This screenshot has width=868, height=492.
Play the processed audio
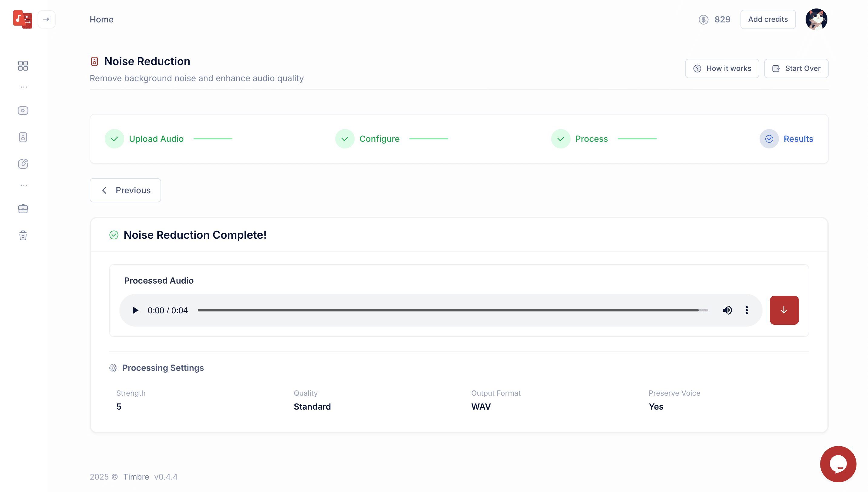tap(135, 310)
